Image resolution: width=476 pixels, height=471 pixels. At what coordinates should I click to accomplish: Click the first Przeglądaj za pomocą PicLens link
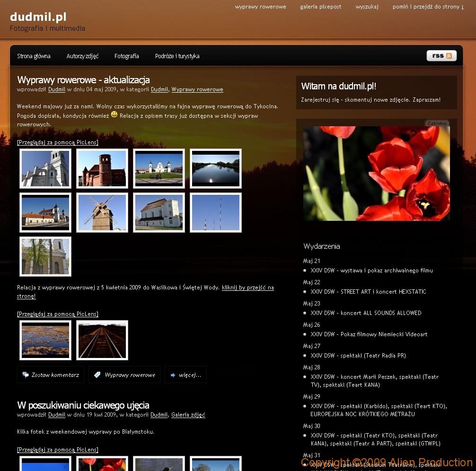tap(58, 142)
